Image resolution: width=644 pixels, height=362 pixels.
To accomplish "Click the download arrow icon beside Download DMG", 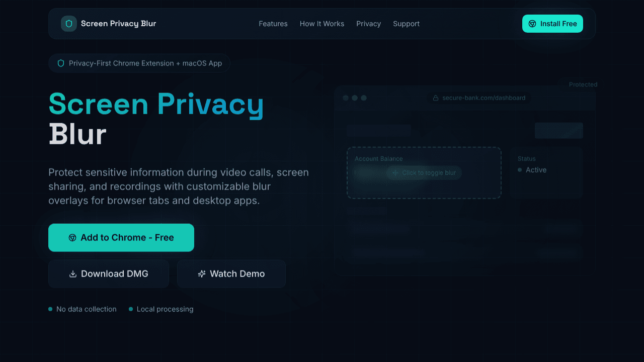I will point(73,274).
